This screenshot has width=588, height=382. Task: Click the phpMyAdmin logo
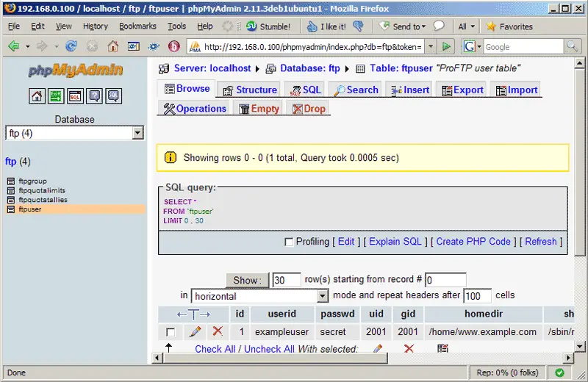click(76, 70)
